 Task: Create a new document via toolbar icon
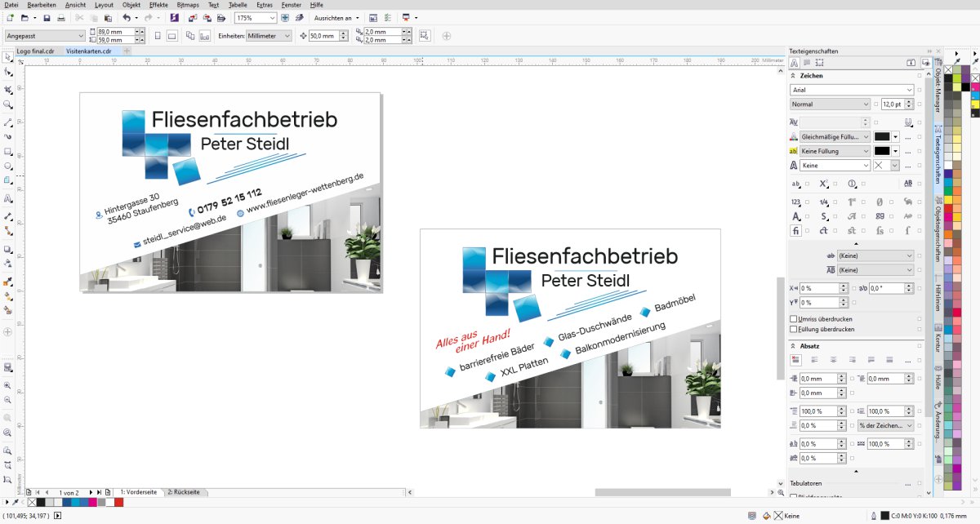[x=9, y=17]
